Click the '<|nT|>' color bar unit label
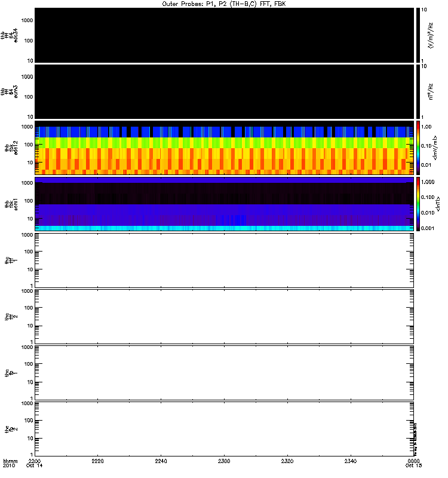Image resolution: width=448 pixels, height=478 pixels. (x=438, y=204)
